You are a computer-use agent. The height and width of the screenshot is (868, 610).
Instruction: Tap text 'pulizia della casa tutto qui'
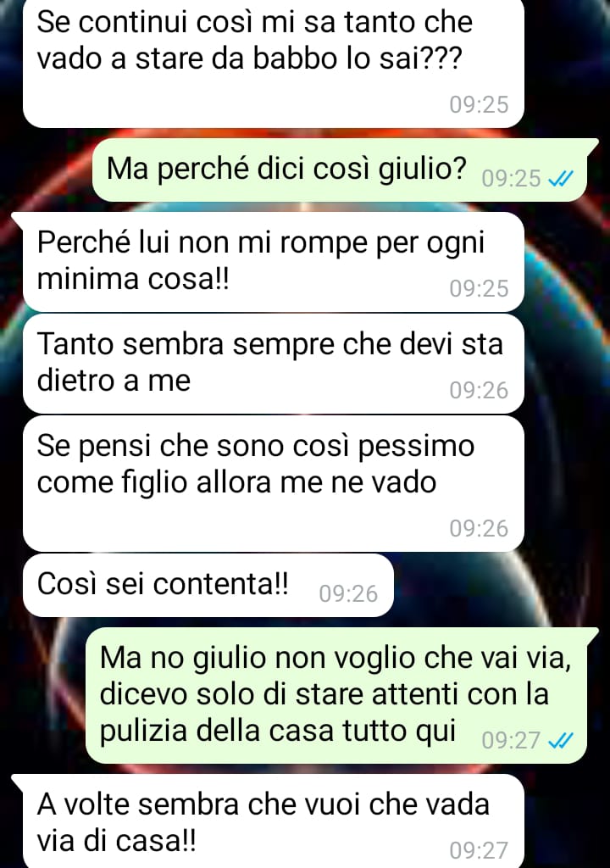[277, 732]
